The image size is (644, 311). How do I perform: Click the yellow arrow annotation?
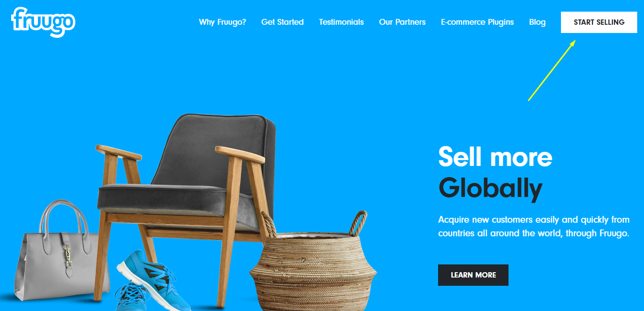[x=552, y=70]
